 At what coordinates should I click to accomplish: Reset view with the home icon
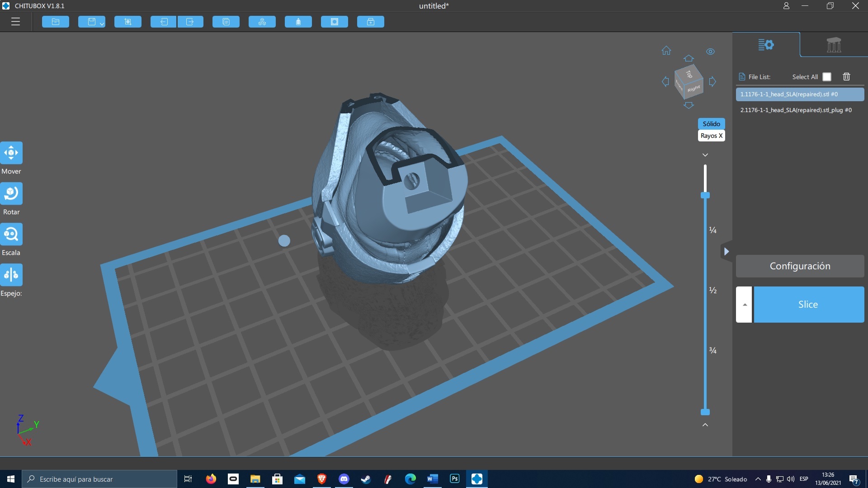(x=666, y=51)
